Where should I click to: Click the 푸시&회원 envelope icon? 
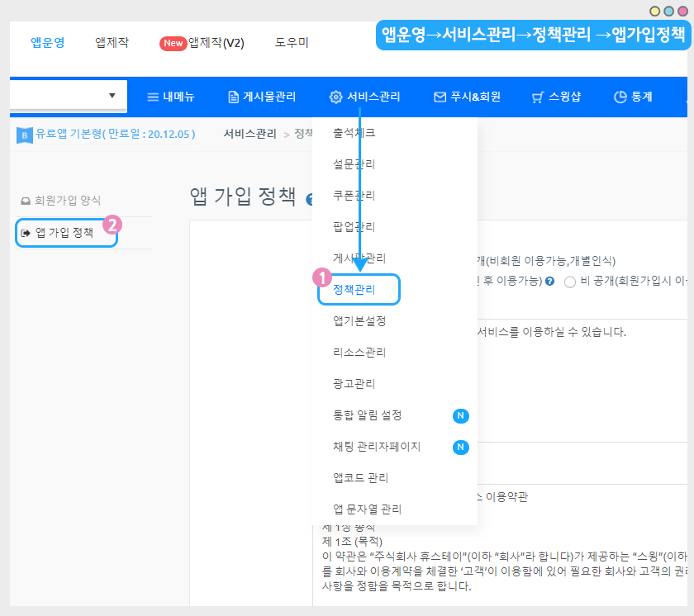pos(440,97)
